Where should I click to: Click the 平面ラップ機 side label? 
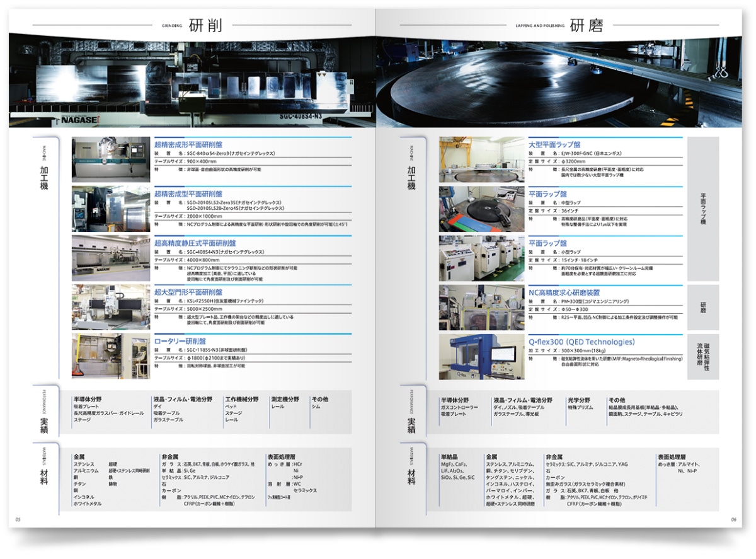[703, 209]
